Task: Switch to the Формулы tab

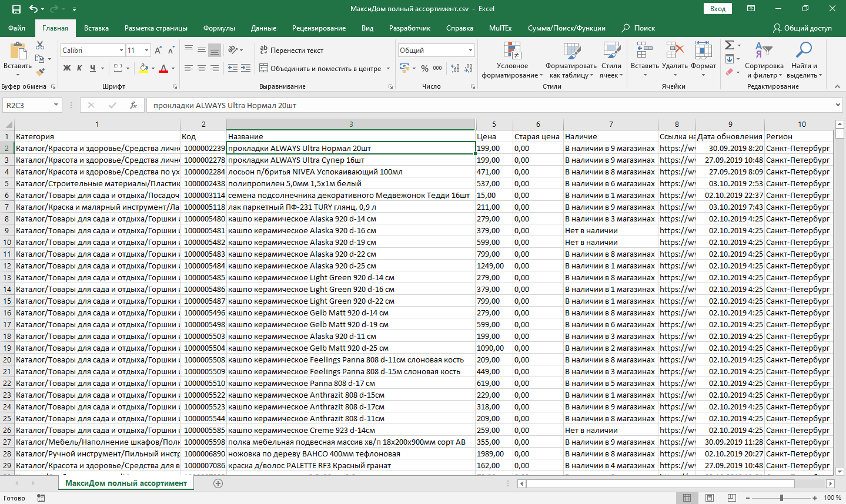Action: pos(219,28)
